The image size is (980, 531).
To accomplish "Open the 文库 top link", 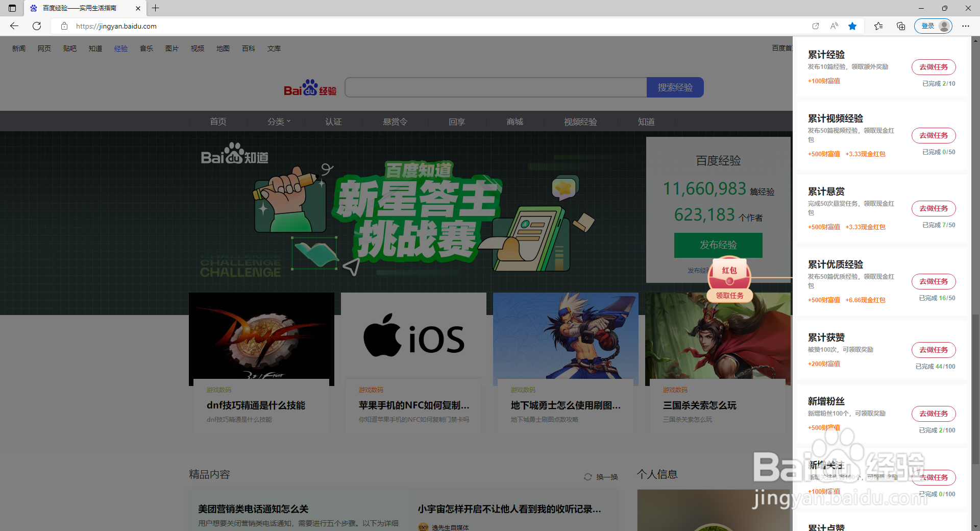I will [274, 49].
